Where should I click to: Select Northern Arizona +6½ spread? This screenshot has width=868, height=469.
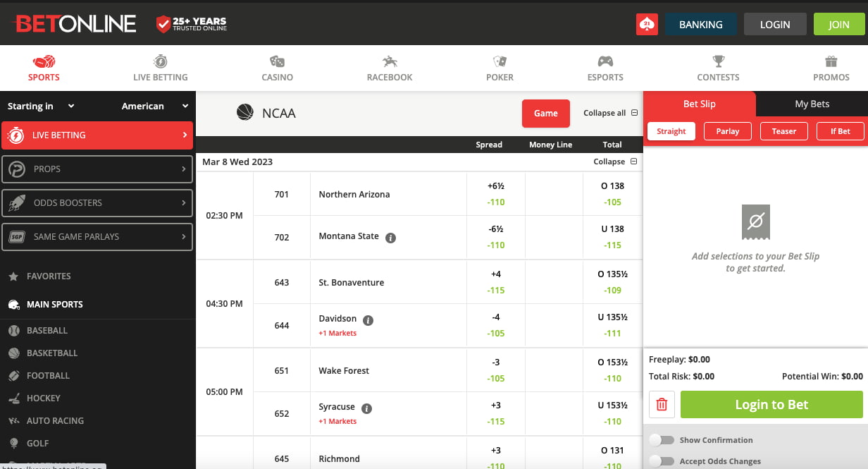(x=496, y=194)
